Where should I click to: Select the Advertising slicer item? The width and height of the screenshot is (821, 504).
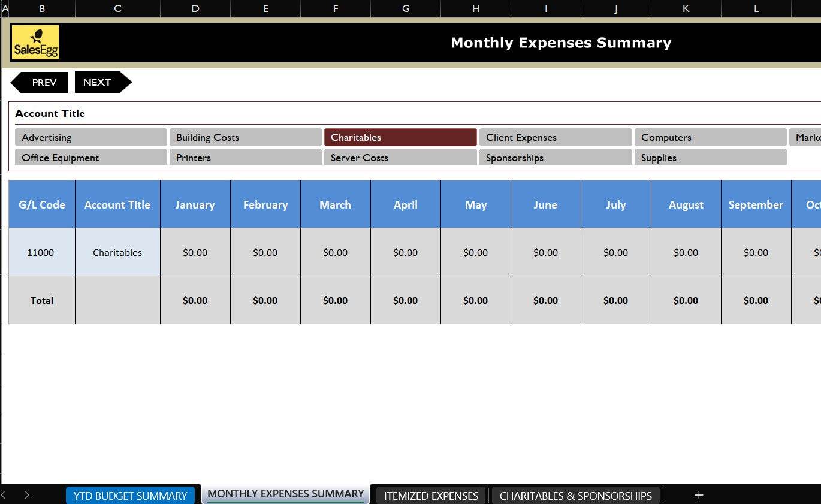tap(90, 137)
